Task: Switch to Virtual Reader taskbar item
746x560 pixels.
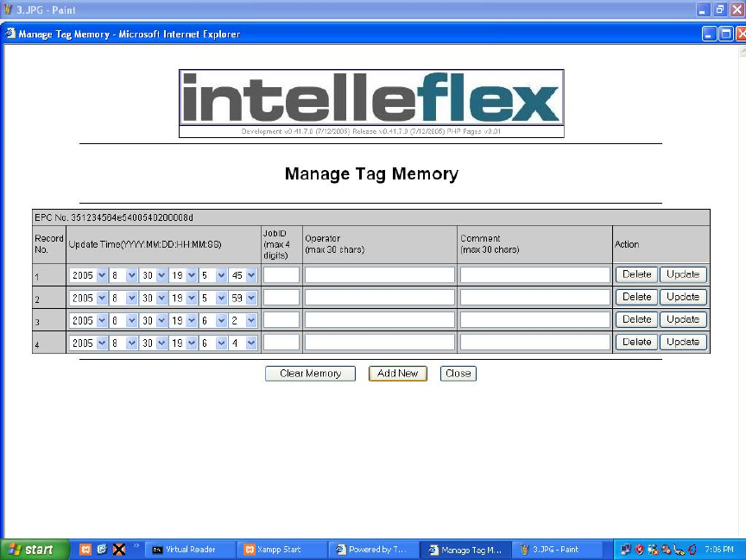Action: pyautogui.click(x=190, y=550)
